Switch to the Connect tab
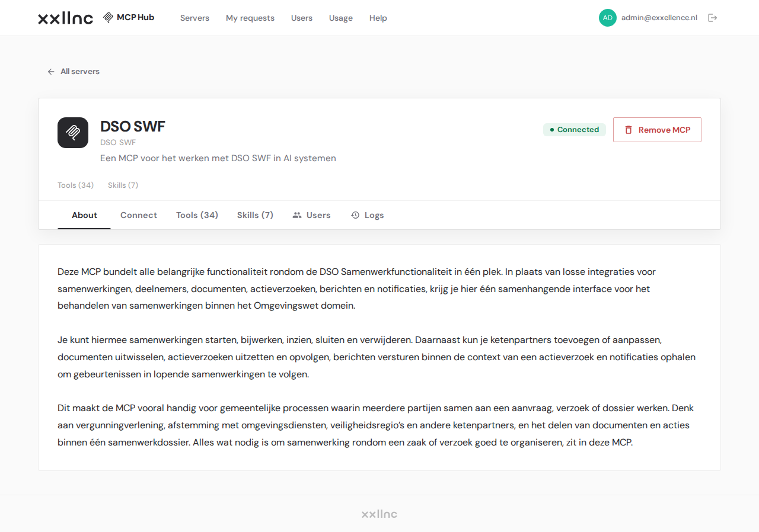759x532 pixels. pyautogui.click(x=139, y=215)
